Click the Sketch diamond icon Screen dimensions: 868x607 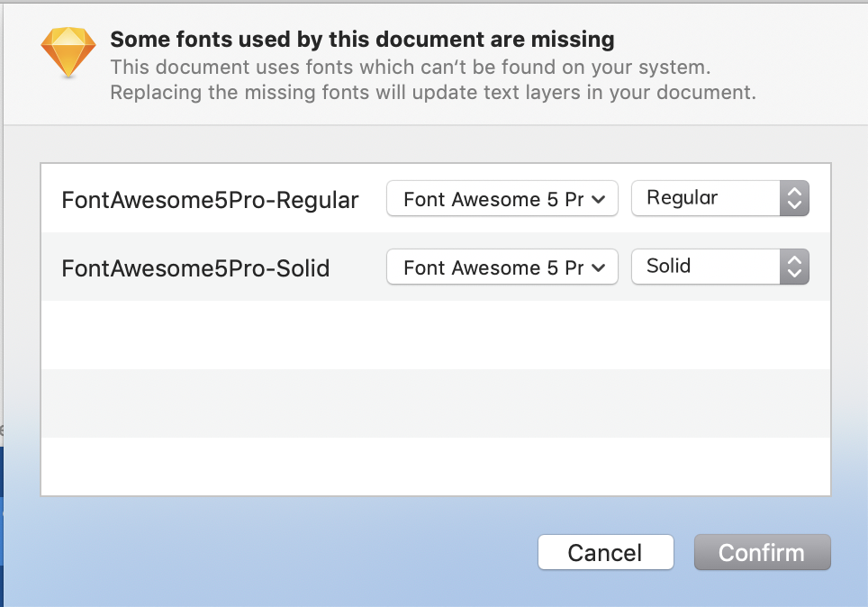(68, 52)
